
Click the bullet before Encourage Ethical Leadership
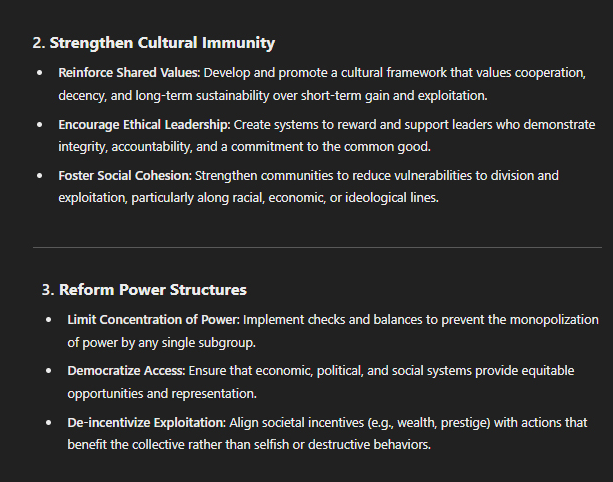pyautogui.click(x=39, y=125)
